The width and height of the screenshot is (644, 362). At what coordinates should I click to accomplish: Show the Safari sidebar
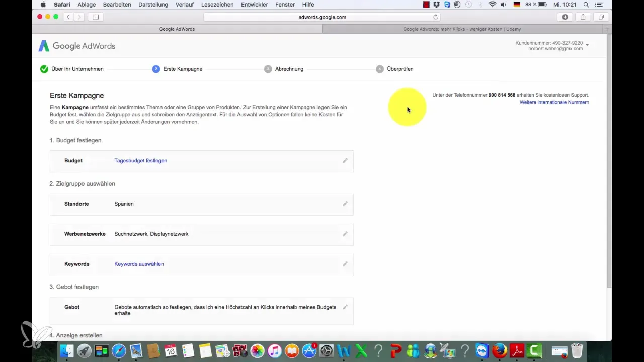click(x=96, y=17)
